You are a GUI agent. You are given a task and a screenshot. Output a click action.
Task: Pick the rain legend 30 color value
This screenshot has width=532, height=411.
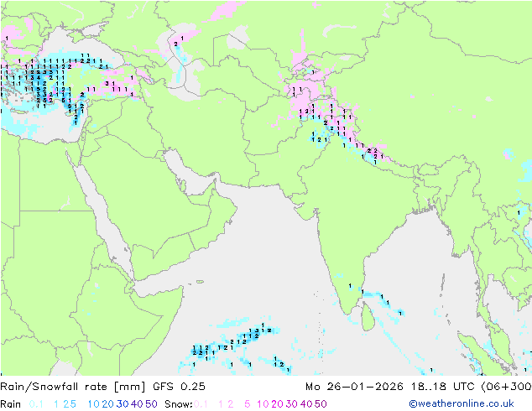pyautogui.click(x=123, y=404)
